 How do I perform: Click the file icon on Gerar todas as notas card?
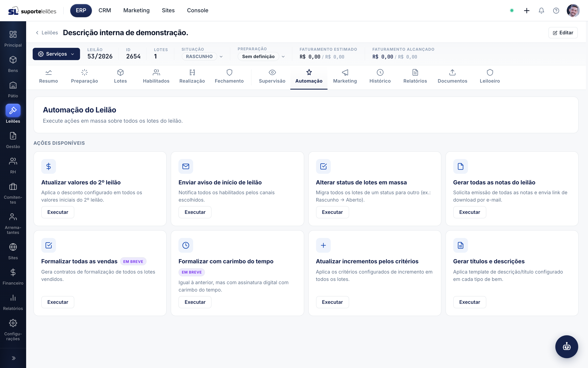tap(460, 166)
